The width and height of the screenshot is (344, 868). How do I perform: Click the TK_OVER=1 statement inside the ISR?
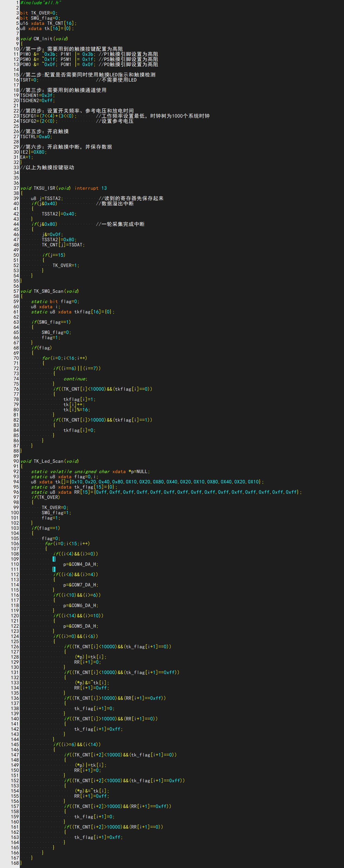point(66,265)
